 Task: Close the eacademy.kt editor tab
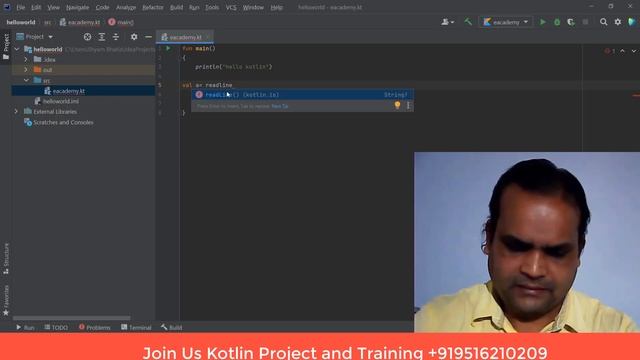click(208, 37)
